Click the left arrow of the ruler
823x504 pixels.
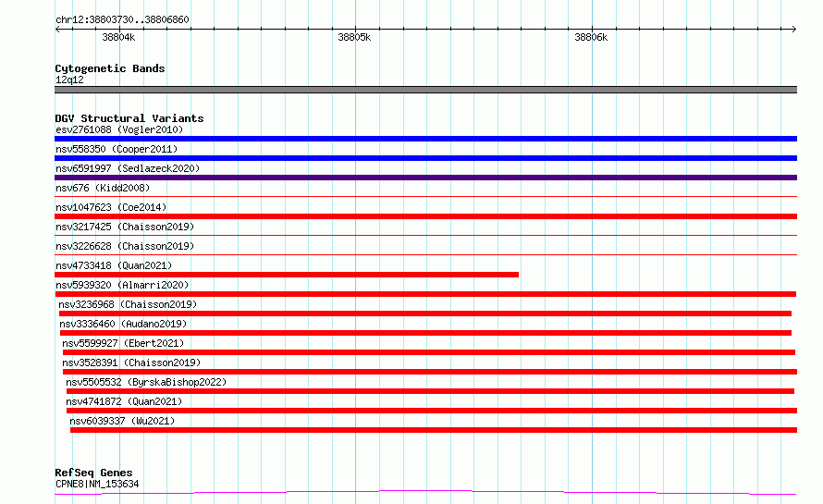click(x=57, y=29)
